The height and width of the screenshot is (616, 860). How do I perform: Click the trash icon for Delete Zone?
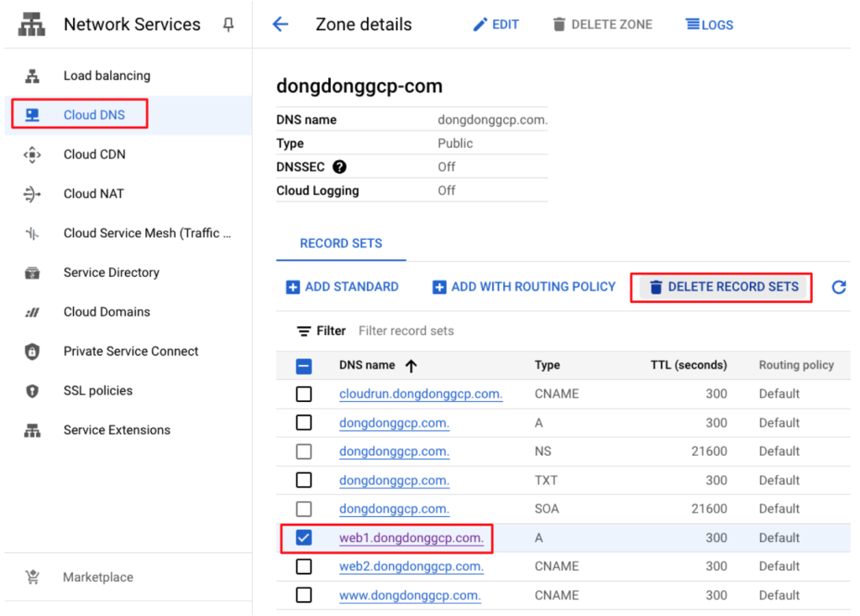pos(558,24)
